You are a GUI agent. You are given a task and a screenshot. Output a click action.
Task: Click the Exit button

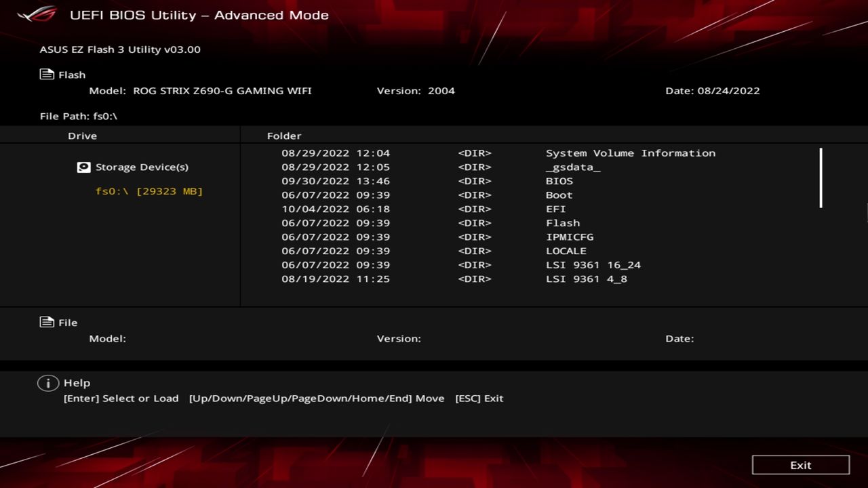click(801, 465)
